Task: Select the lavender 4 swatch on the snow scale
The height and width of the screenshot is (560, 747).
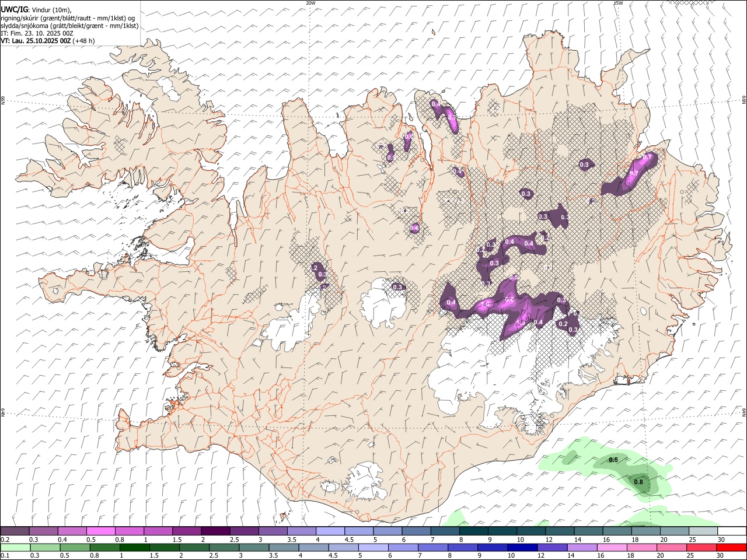Action: 330,531
